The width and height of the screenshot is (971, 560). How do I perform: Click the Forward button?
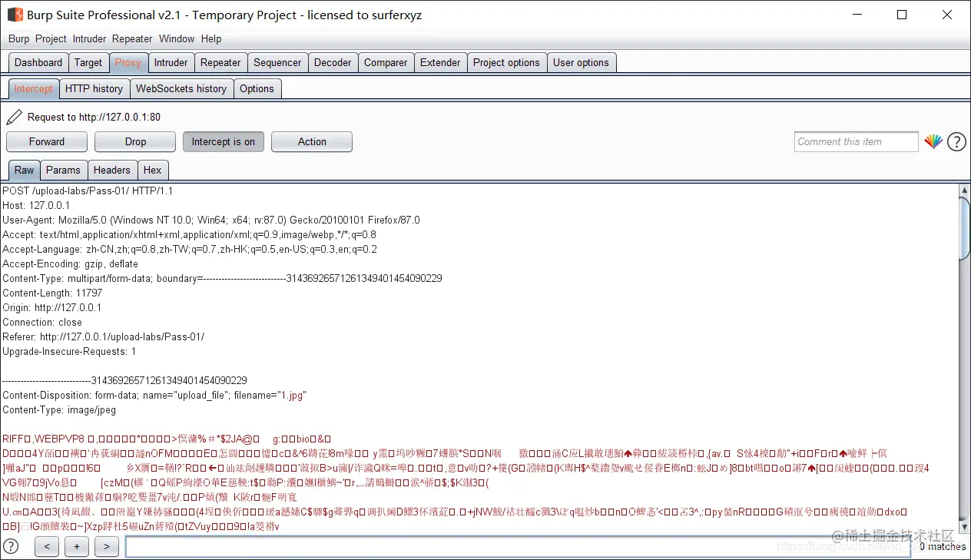coord(47,141)
